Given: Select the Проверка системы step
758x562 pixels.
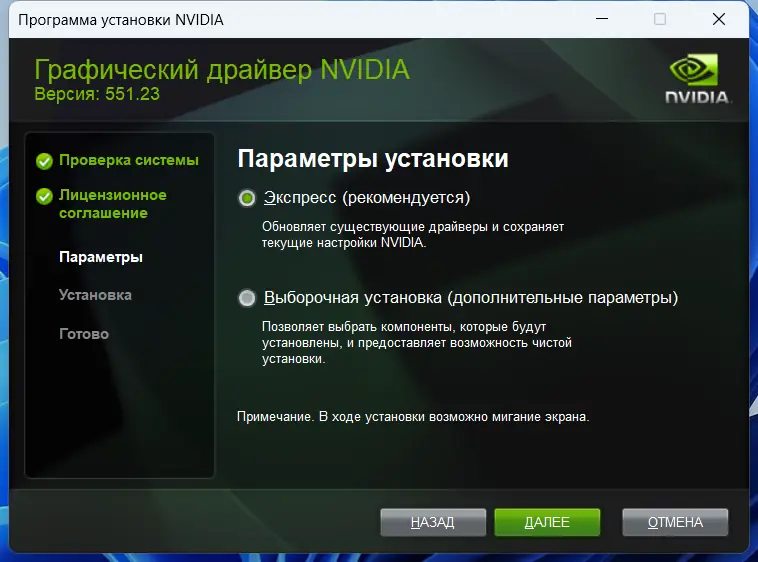Looking at the screenshot, I should [129, 160].
